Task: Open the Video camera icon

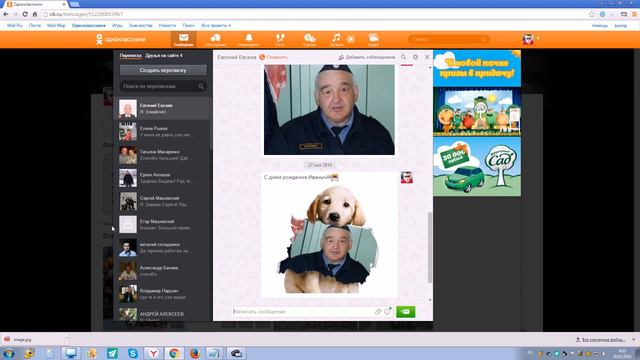Action: click(373, 39)
